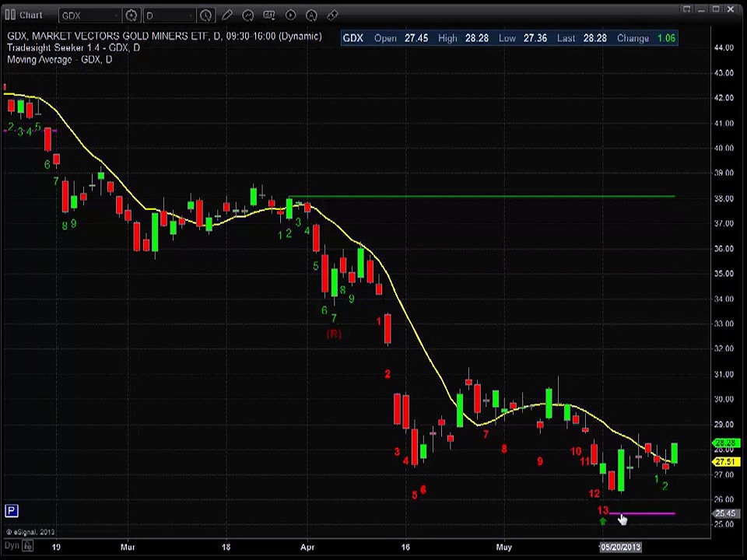The height and width of the screenshot is (560, 747).
Task: Click the magenta horizontal line near 25.45
Action: tap(642, 513)
